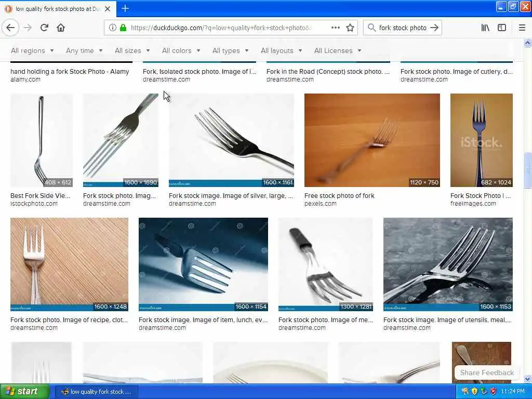Expand the Any time filter
The height and width of the screenshot is (399, 532).
pyautogui.click(x=84, y=50)
